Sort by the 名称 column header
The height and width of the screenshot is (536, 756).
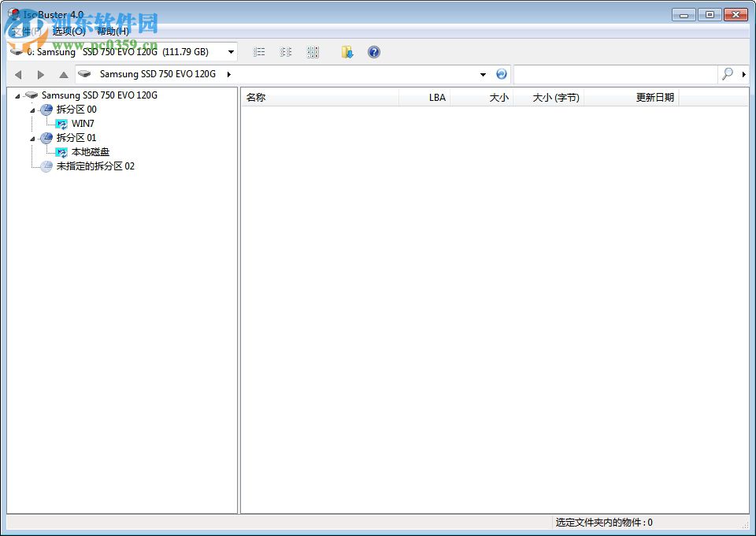255,97
